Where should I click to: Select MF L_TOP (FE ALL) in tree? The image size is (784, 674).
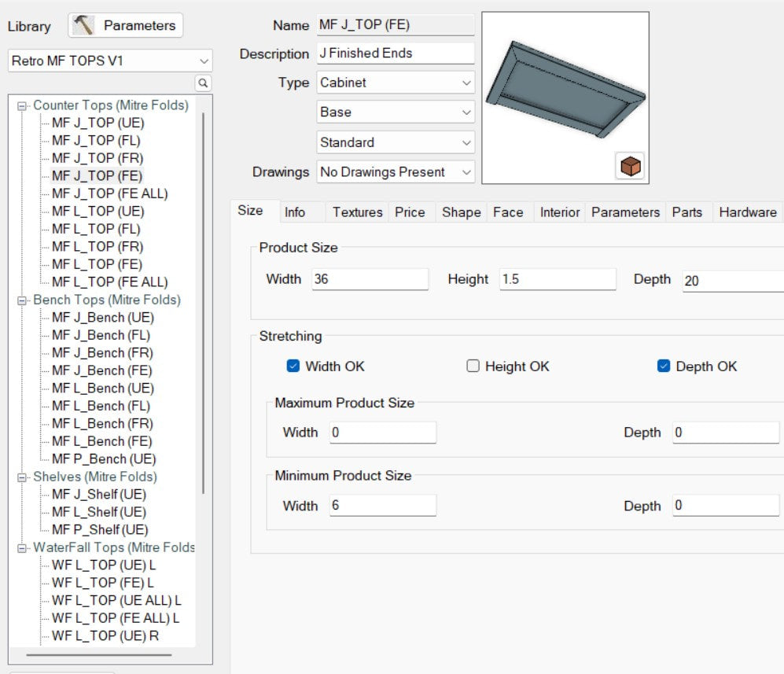coord(109,282)
